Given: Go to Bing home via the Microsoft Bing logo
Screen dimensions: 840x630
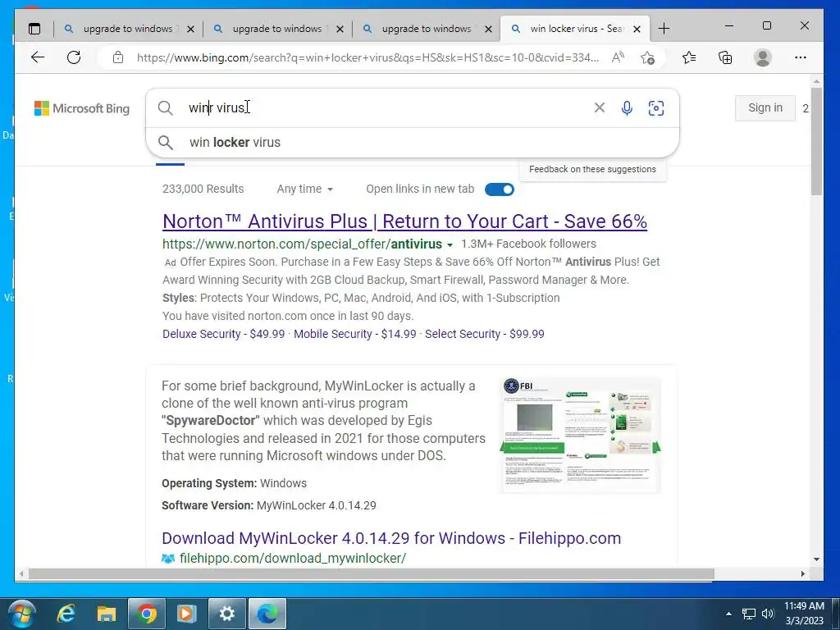Looking at the screenshot, I should (82, 108).
